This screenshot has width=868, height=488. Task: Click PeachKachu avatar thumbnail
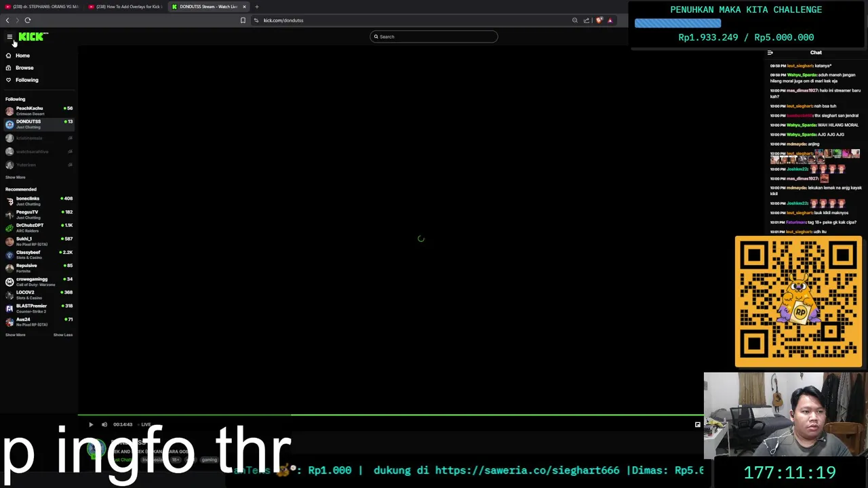coord(9,110)
